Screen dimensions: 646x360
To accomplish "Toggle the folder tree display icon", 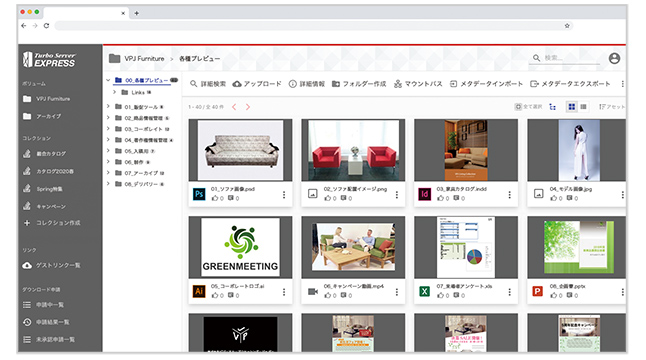I will 552,107.
